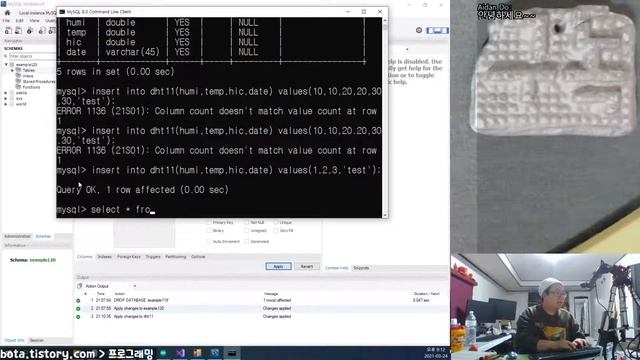Click the Apply button
The image size is (640, 360).
click(278, 267)
